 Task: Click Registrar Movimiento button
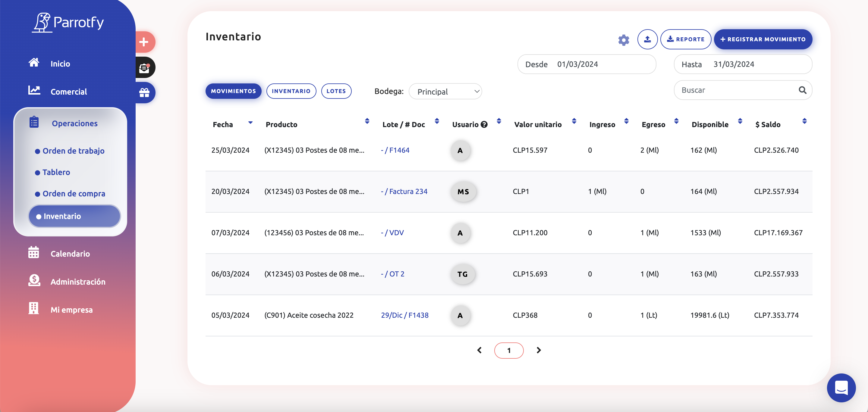point(763,39)
